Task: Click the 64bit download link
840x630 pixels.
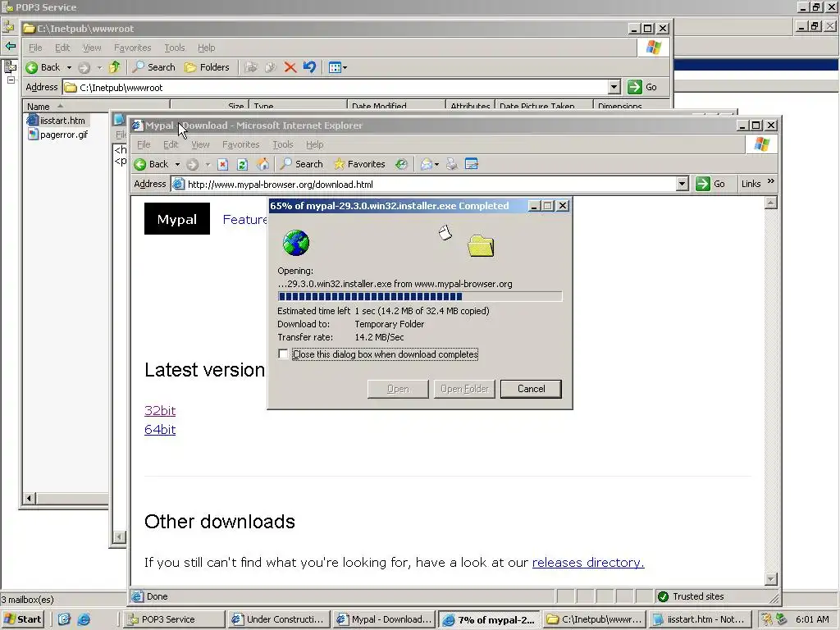Action: click(x=160, y=430)
